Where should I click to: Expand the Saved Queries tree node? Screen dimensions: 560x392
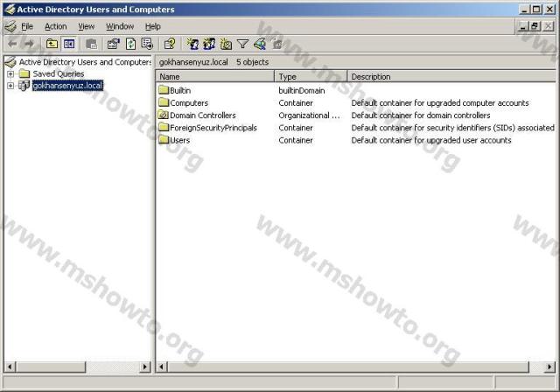click(10, 74)
